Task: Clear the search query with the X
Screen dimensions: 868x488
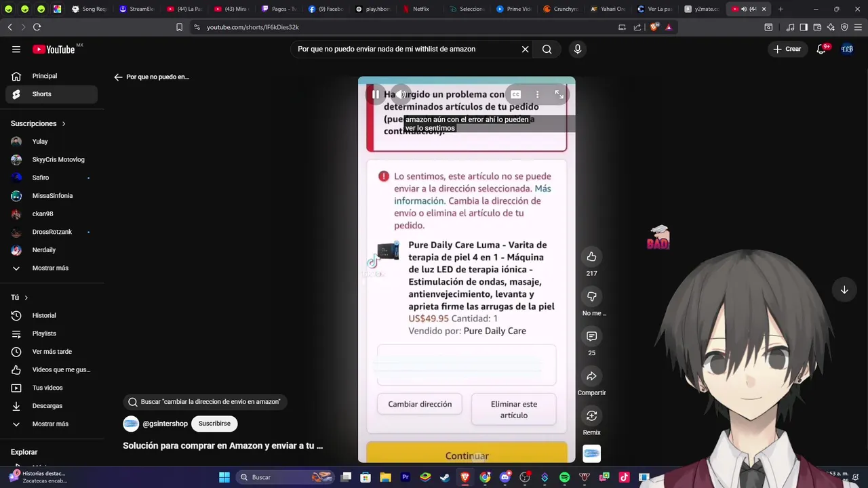Action: [525, 49]
